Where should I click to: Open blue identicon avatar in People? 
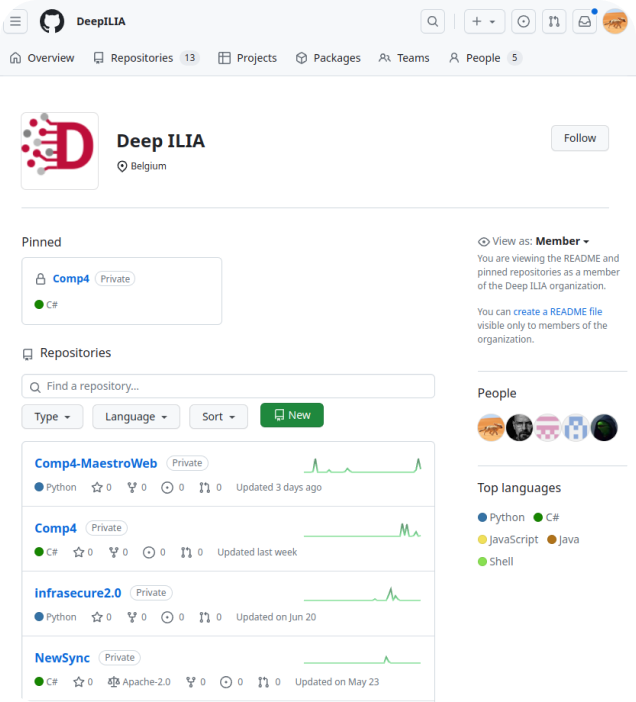coord(576,428)
